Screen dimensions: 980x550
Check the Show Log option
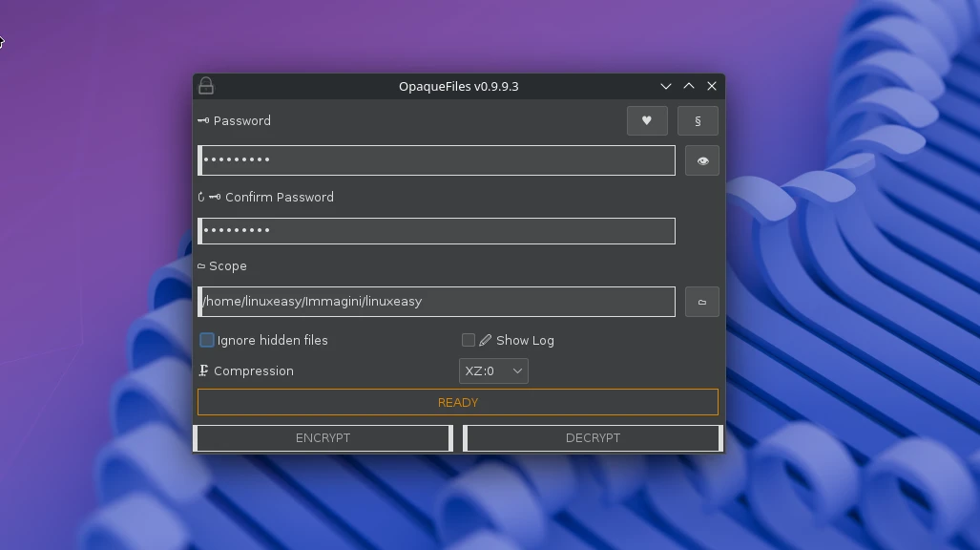[x=469, y=340]
